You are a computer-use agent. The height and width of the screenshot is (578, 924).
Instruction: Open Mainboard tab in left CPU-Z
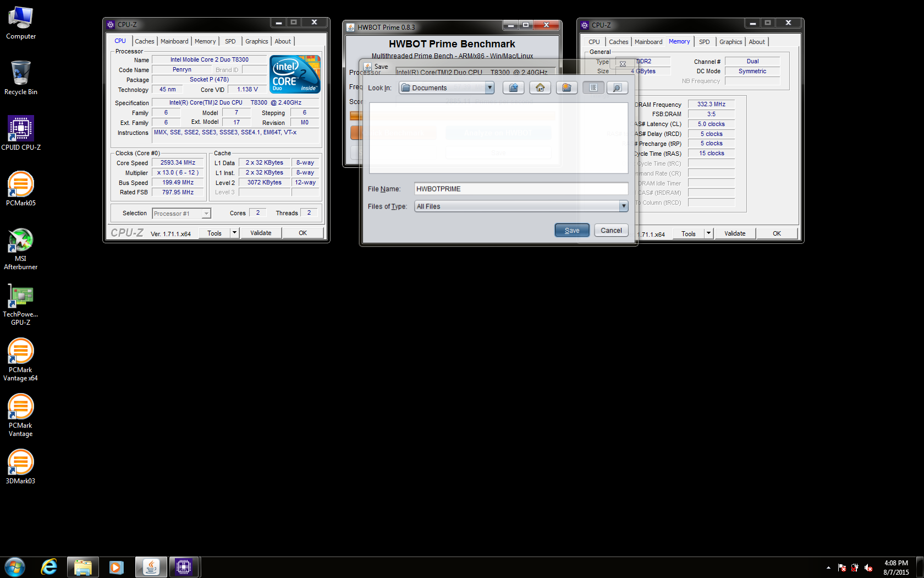(174, 41)
